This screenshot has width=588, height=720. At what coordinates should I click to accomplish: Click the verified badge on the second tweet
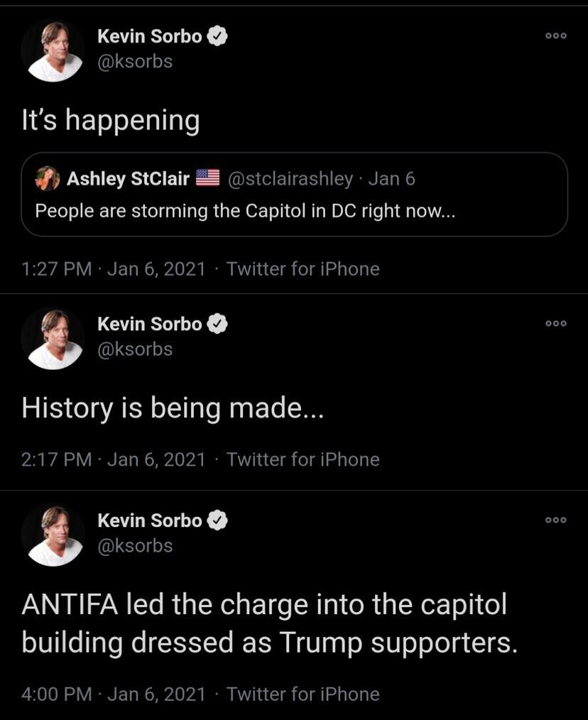tap(217, 324)
